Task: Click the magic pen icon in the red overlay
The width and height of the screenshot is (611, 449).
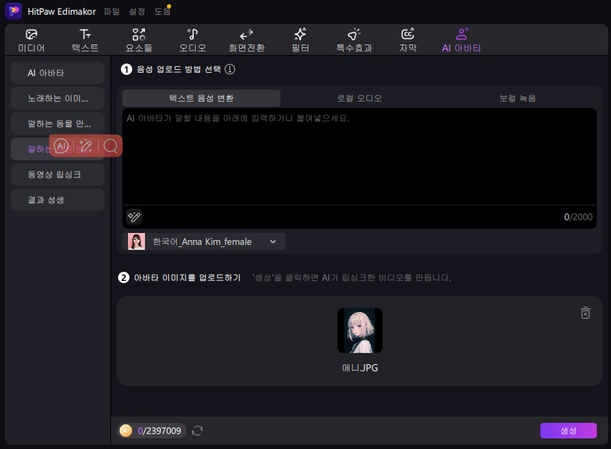Action: [x=86, y=146]
